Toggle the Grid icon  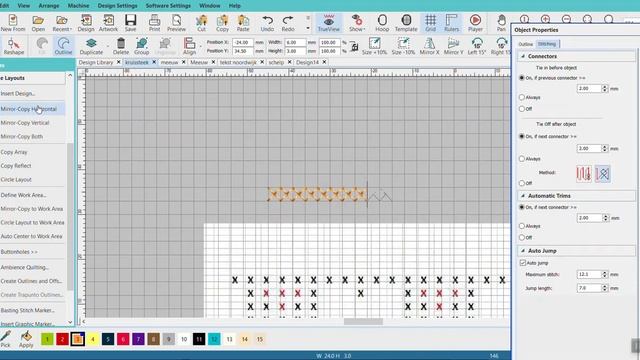(430, 23)
